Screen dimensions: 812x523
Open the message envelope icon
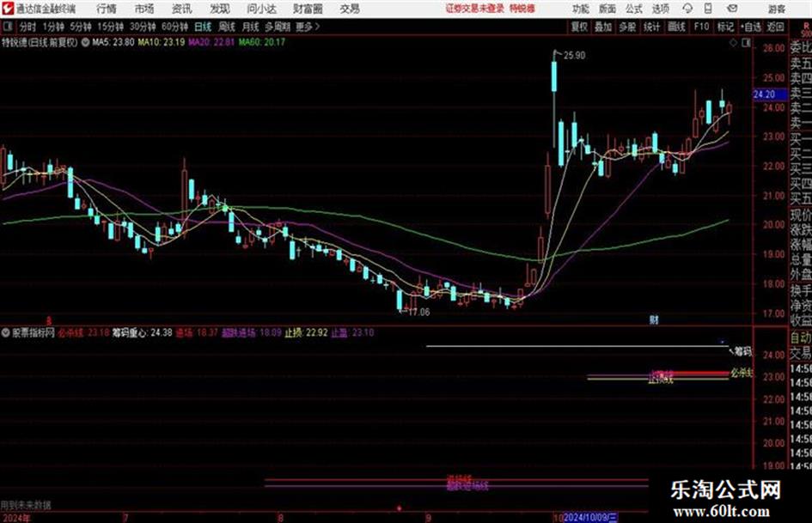tap(732, 9)
